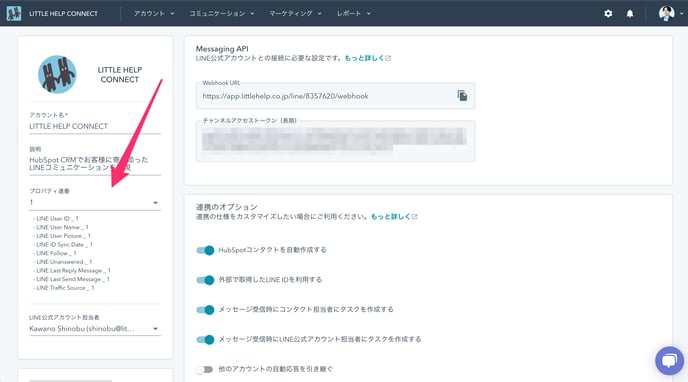Open the user avatar menu
This screenshot has width=688, height=382.
point(666,13)
